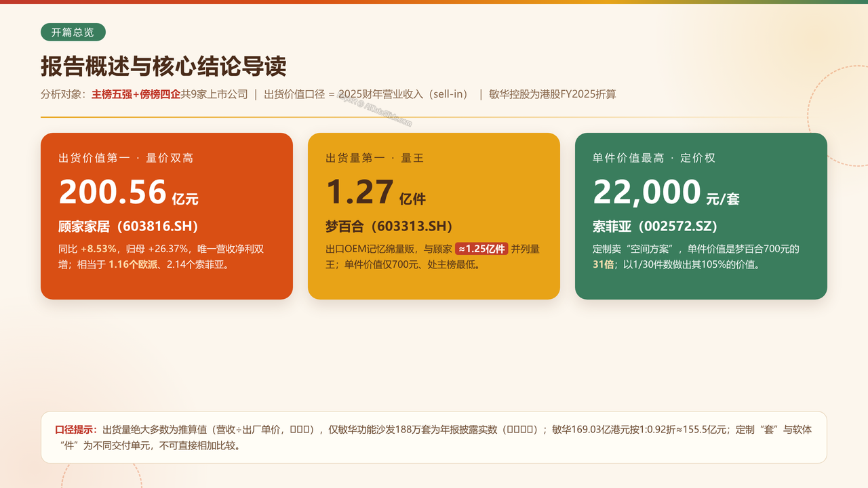Select the title 报告概述与核心结论导读

[x=163, y=66]
